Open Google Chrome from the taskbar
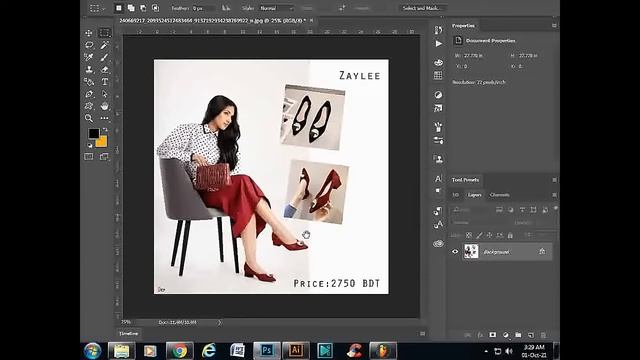This screenshot has width=640, height=360. 179,351
